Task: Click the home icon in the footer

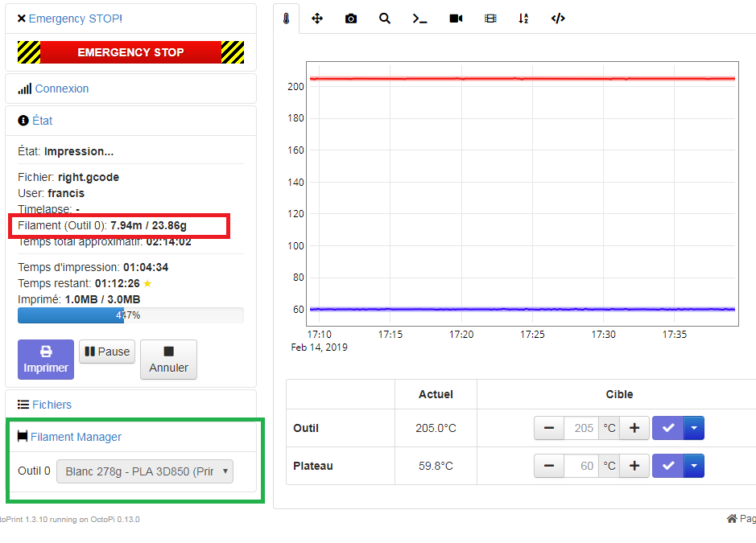Action: pos(732,518)
